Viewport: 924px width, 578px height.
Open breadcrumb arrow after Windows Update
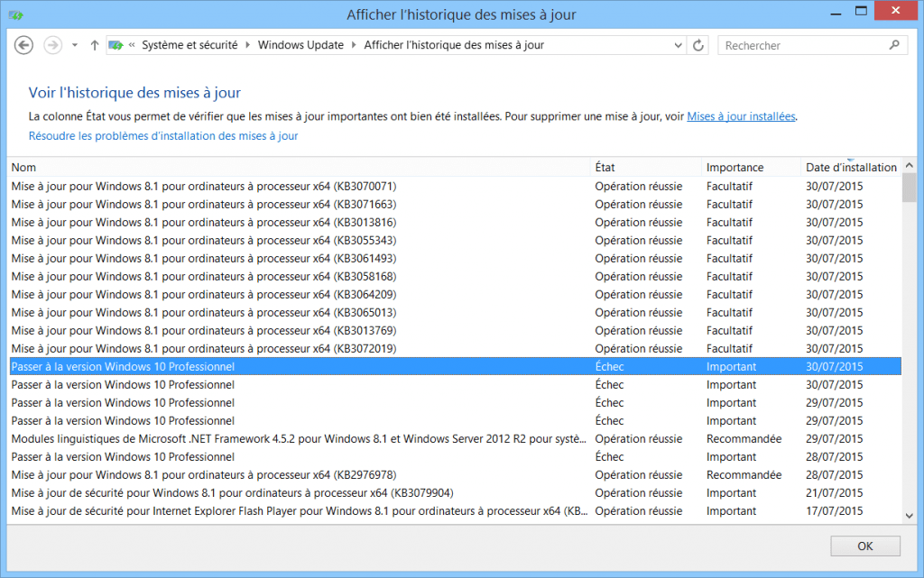354,45
